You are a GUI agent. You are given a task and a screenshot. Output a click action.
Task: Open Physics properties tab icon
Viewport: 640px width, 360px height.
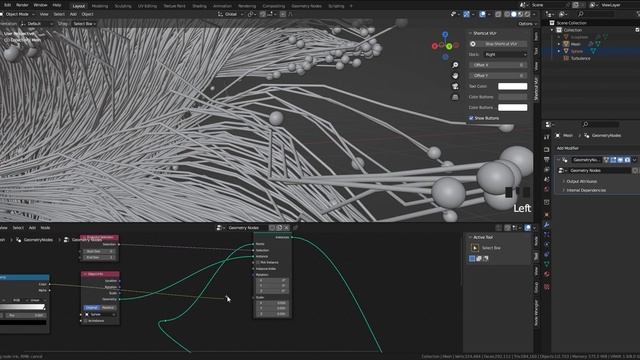click(x=547, y=244)
